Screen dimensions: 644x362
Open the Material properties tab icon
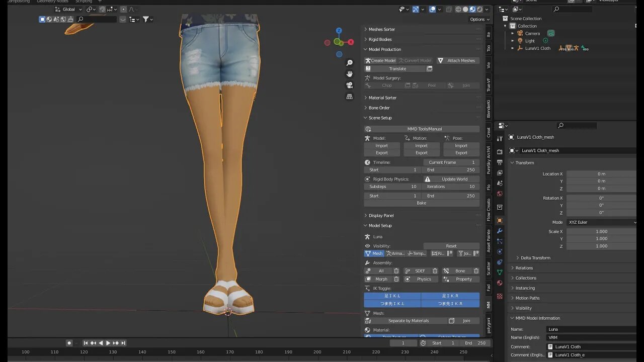500,283
